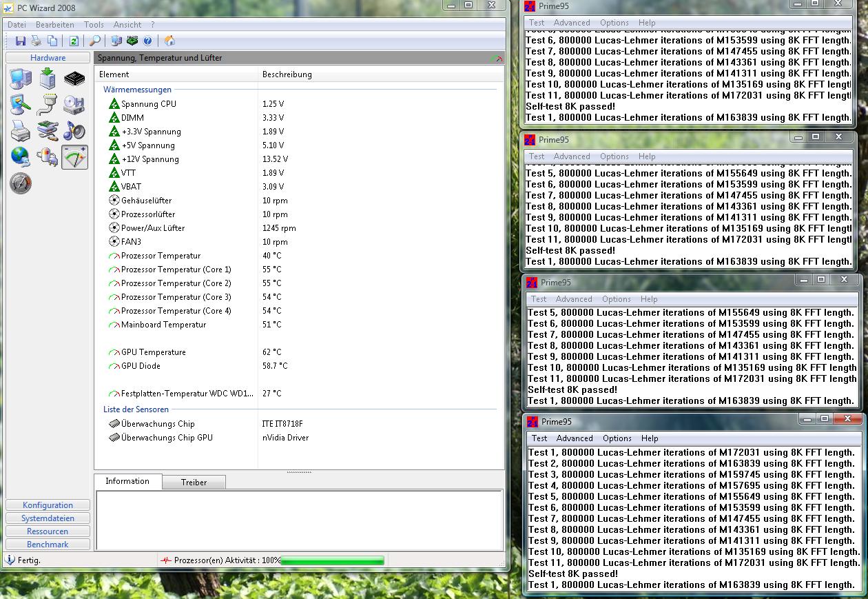868x599 pixels.
Task: Click the blue question mark help icon
Action: click(147, 41)
